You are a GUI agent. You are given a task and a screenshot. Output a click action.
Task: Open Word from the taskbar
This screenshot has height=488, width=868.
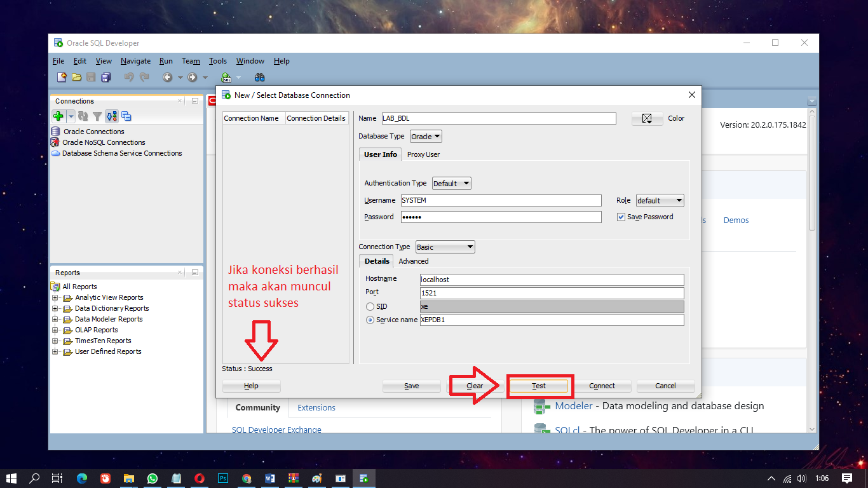[x=270, y=478]
